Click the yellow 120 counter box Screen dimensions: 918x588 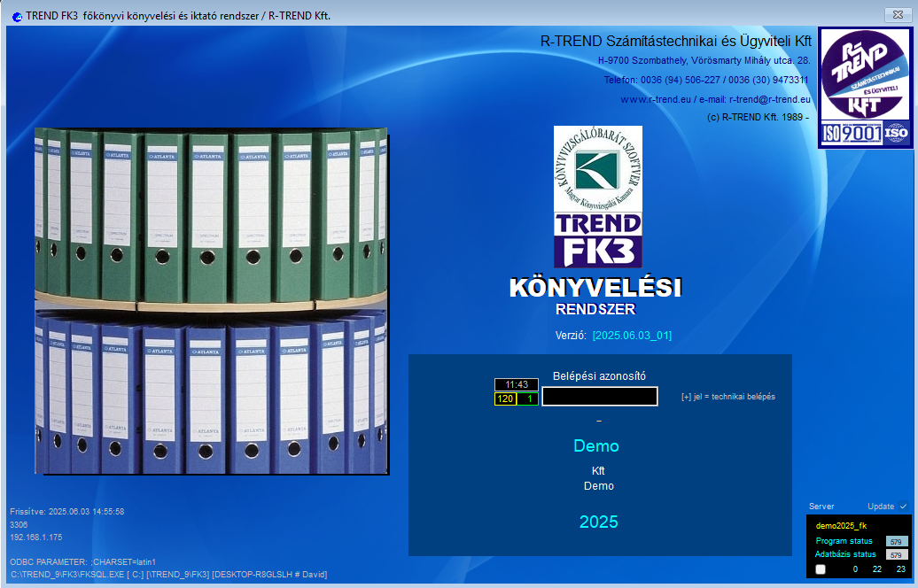[x=505, y=399]
